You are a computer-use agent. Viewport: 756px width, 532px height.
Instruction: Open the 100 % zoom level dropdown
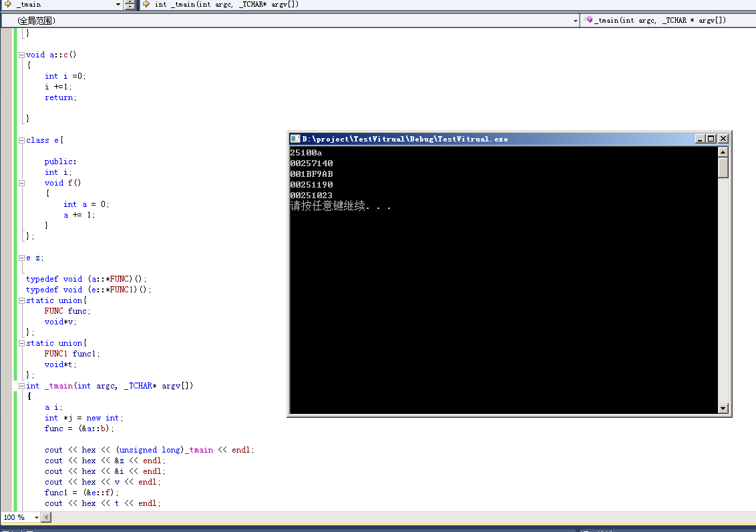(36, 517)
